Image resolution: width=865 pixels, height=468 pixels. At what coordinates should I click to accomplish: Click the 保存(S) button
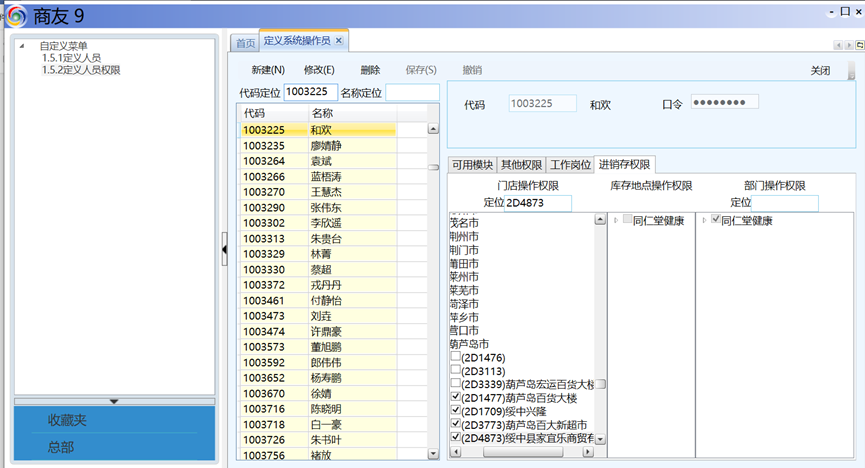point(421,70)
